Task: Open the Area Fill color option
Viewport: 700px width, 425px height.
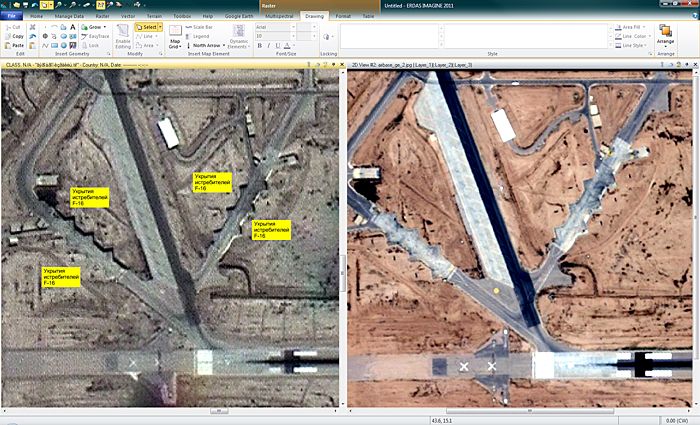Action: (x=632, y=27)
